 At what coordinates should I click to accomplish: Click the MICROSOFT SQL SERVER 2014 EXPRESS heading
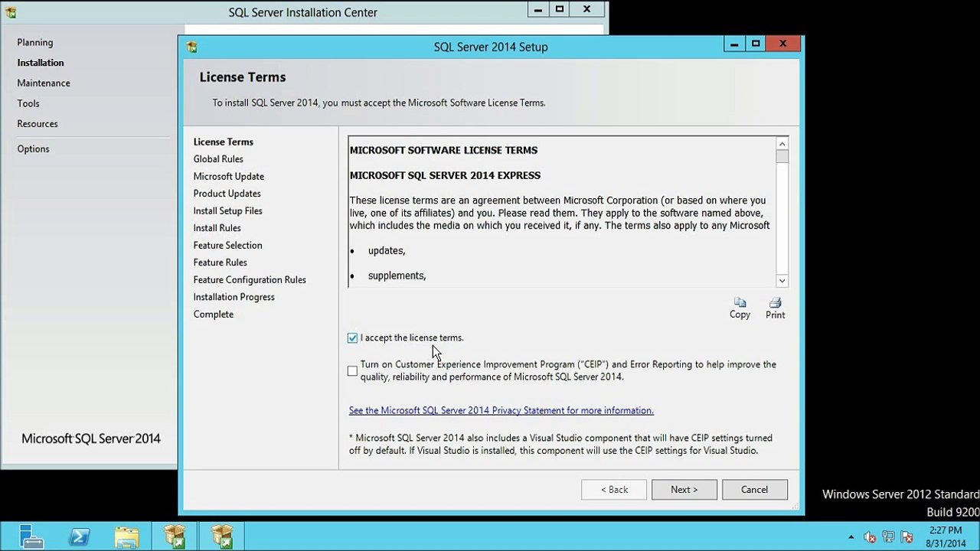445,175
